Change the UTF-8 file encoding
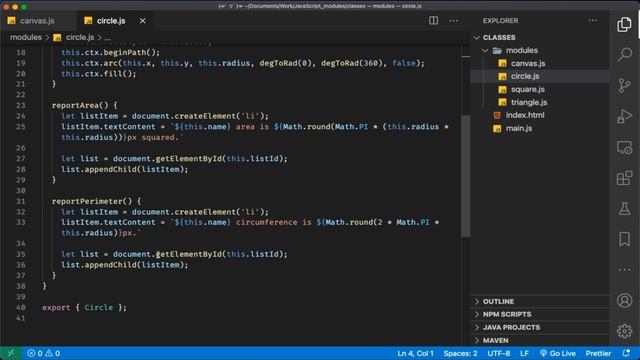Screen dimensions: 640x360 click(499, 353)
